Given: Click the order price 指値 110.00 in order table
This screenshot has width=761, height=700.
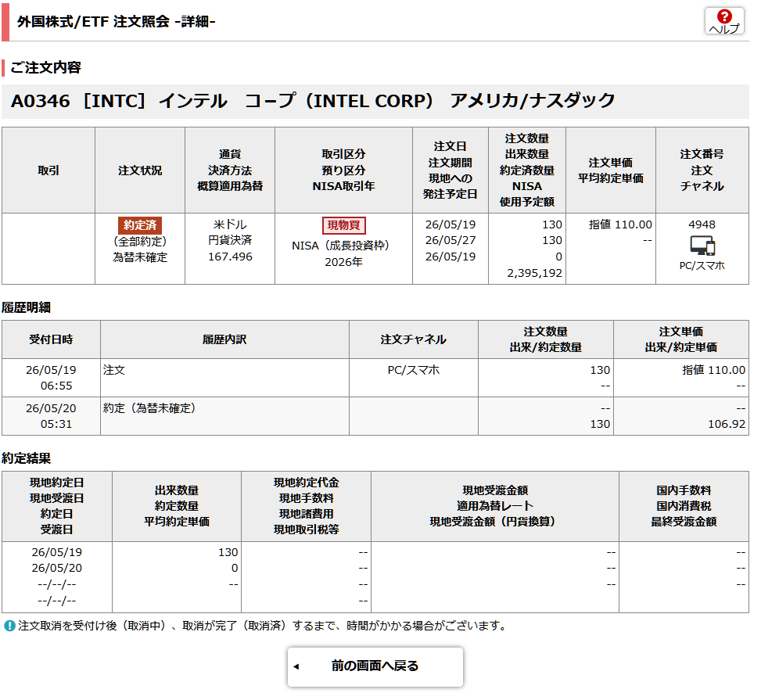Looking at the screenshot, I should pos(619,224).
